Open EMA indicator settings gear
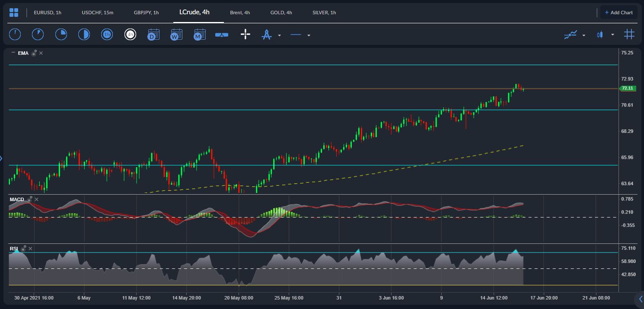This screenshot has height=309, width=644. [x=34, y=53]
